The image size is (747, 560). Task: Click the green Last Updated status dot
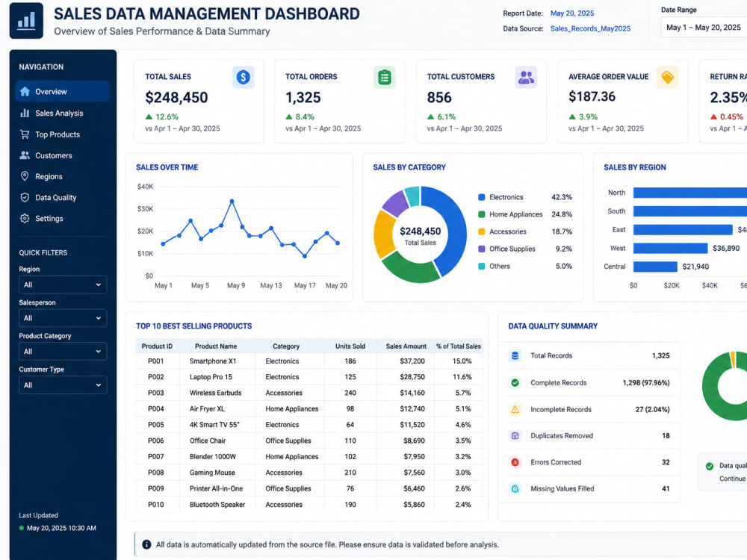[x=22, y=528]
